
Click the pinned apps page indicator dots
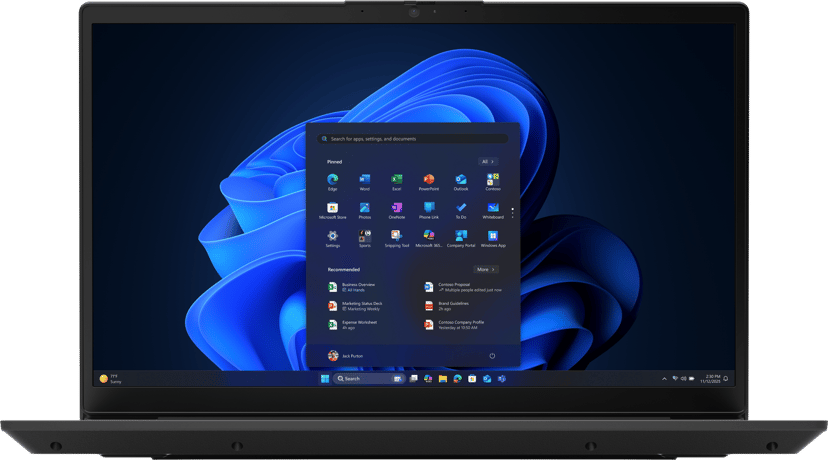click(512, 213)
